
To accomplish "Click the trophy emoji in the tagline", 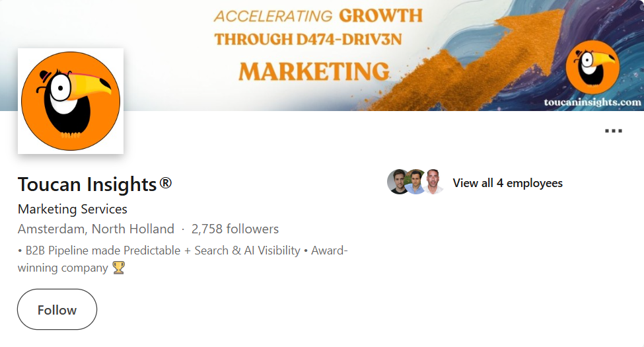I will pos(118,268).
